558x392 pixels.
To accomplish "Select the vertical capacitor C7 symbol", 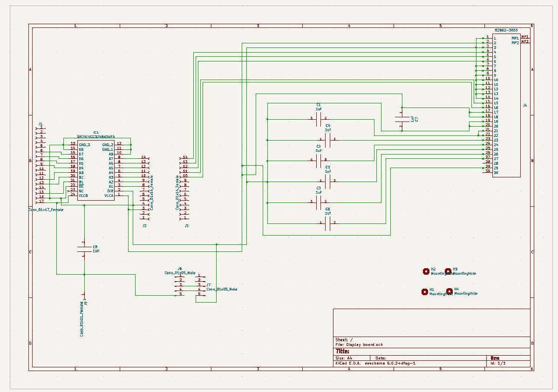I will 402,119.
